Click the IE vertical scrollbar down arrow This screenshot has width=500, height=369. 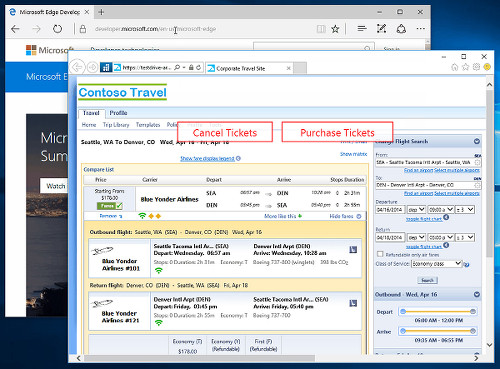(489, 345)
